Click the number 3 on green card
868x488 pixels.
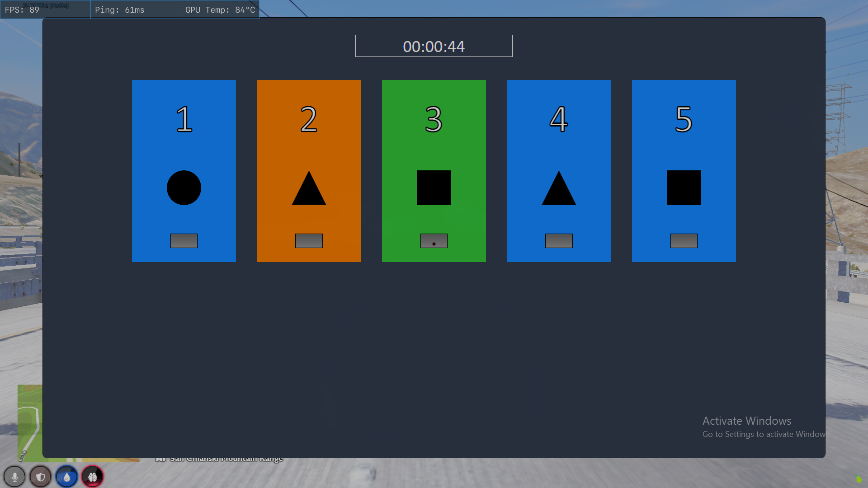coord(434,120)
